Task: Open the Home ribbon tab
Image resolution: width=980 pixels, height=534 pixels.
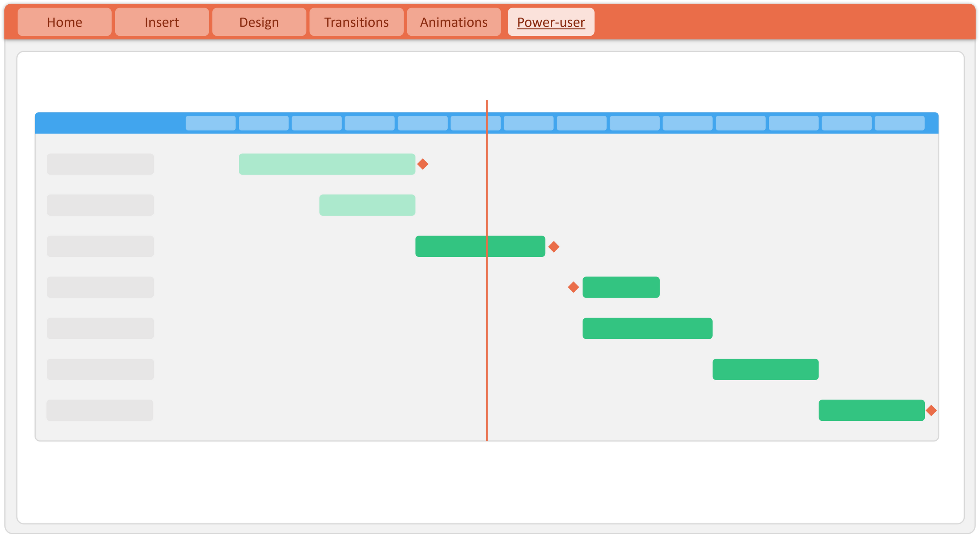Action: pyautogui.click(x=64, y=22)
